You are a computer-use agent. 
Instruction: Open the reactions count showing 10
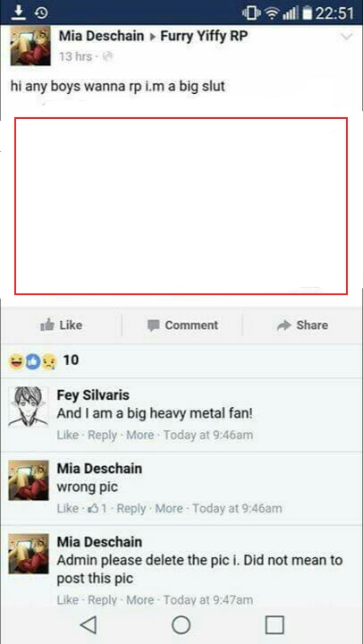pos(44,360)
